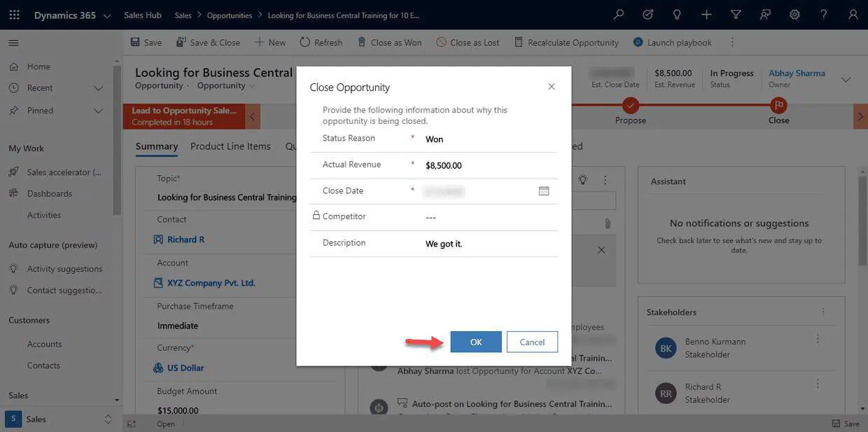Open the Richard R contact link
The width and height of the screenshot is (868, 432).
(185, 239)
